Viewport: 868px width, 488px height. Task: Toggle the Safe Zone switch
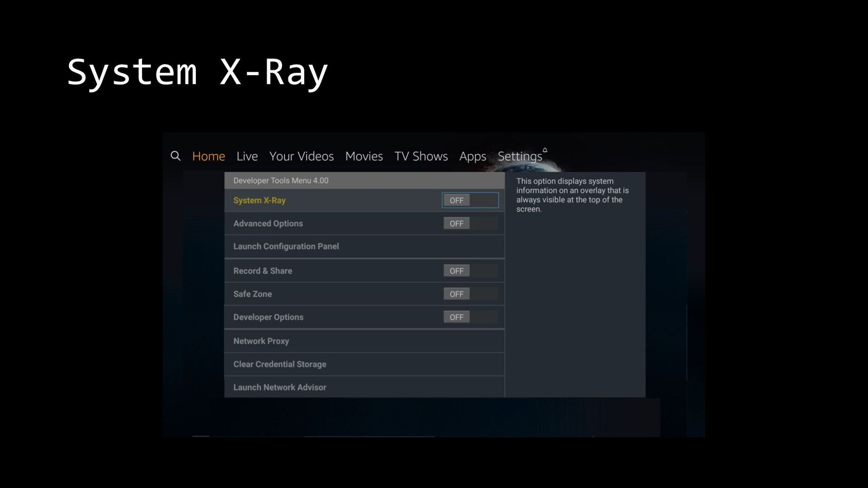(470, 294)
